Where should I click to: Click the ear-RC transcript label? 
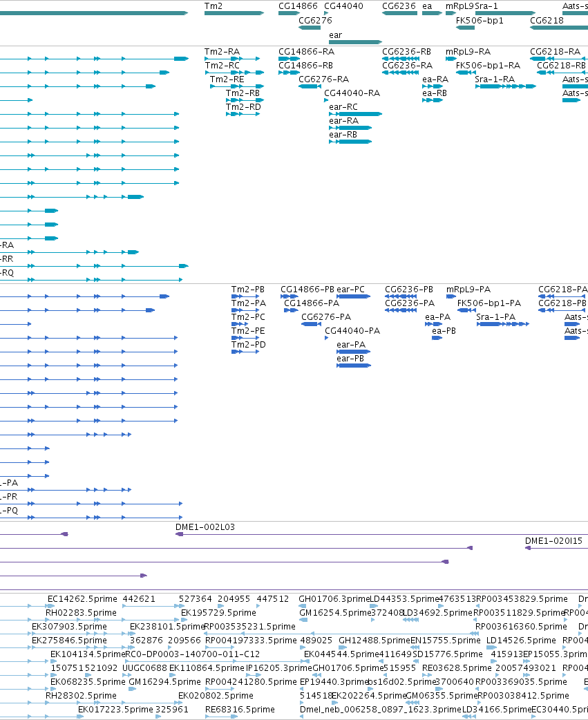tap(343, 106)
